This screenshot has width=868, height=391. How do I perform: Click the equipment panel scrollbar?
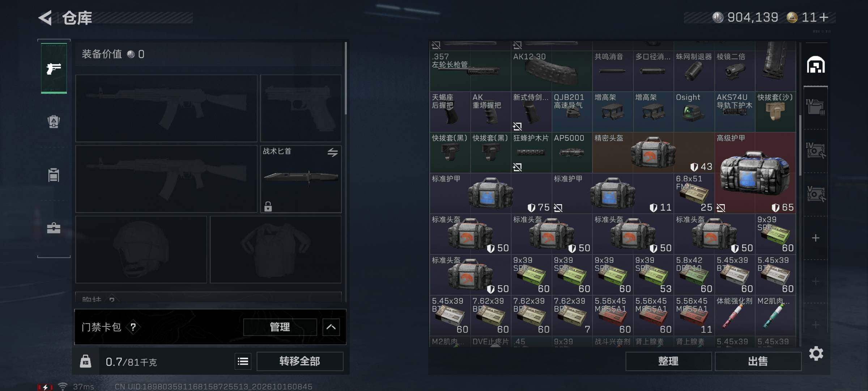click(x=346, y=78)
